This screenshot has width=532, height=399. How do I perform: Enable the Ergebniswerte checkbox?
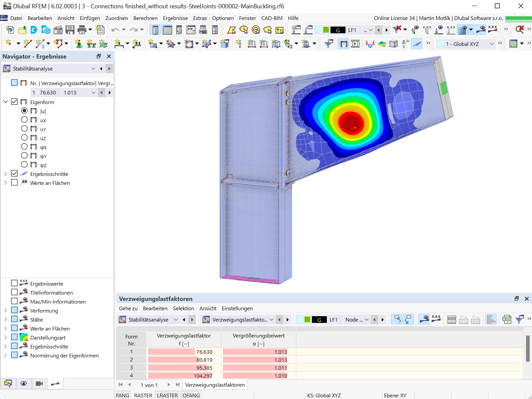14,283
